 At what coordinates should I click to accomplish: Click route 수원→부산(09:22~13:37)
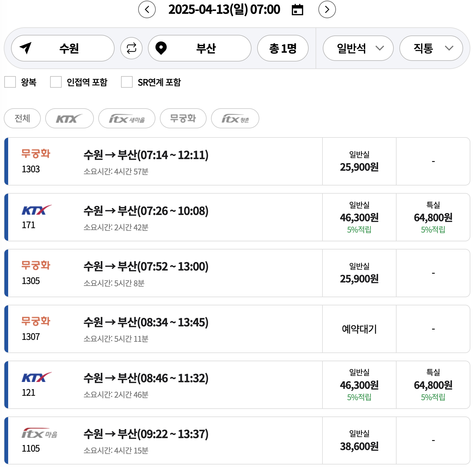(x=146, y=434)
